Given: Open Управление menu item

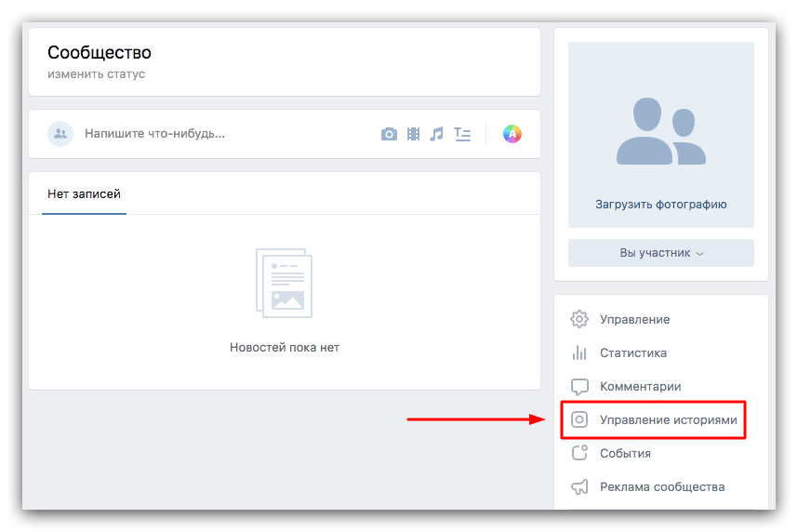Looking at the screenshot, I should [634, 319].
